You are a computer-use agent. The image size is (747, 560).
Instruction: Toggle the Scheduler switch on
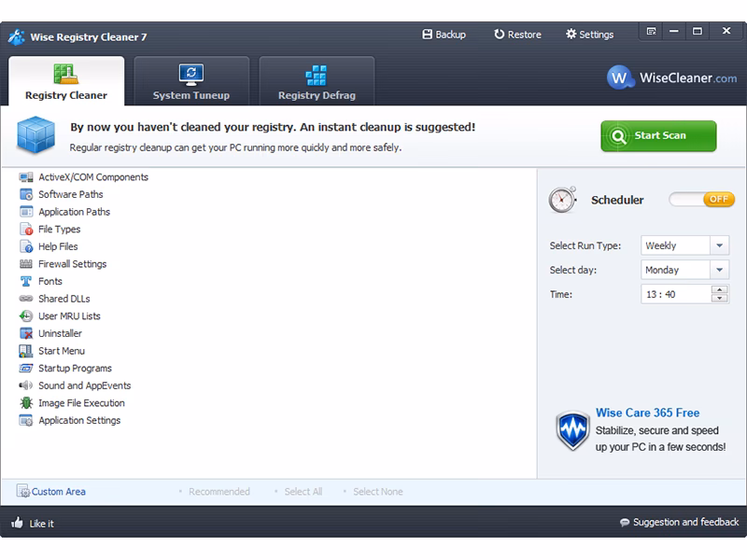point(701,200)
